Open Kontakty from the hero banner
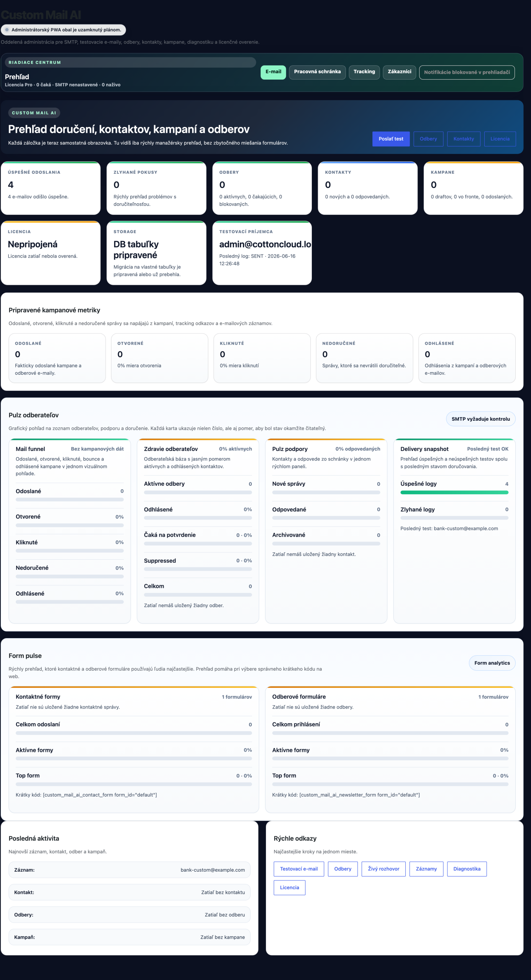This screenshot has height=980, width=531. [464, 139]
